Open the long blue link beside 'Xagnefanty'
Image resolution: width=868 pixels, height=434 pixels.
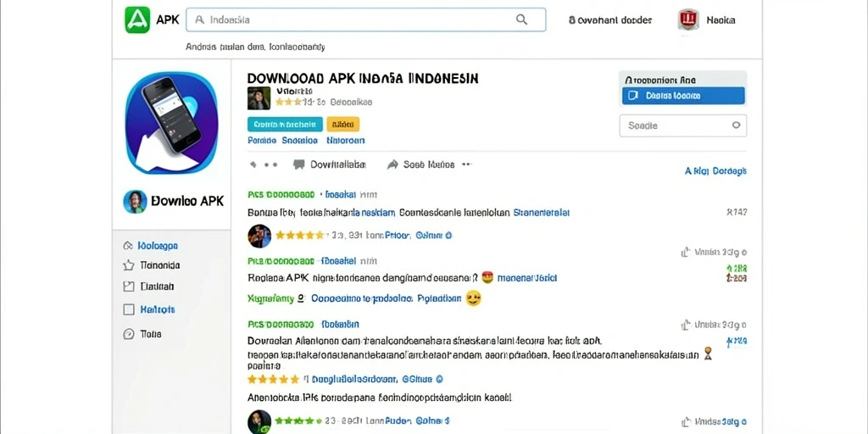pyautogui.click(x=387, y=299)
